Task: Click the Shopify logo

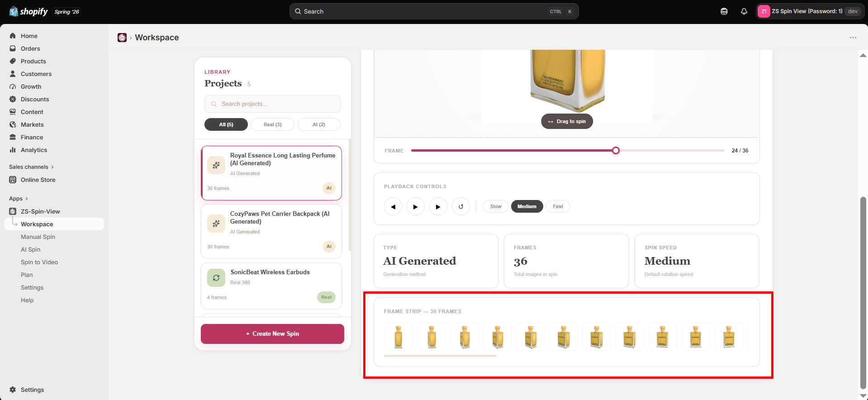Action: coord(29,11)
